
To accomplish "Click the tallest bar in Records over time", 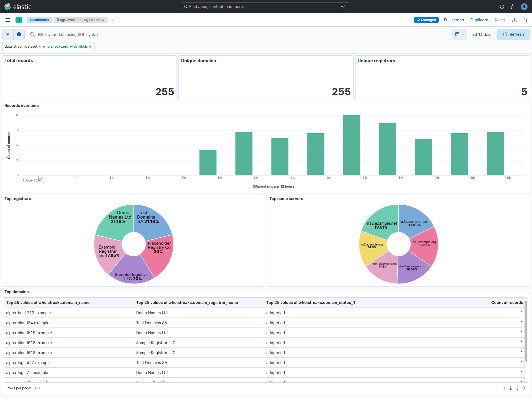I will pyautogui.click(x=352, y=145).
